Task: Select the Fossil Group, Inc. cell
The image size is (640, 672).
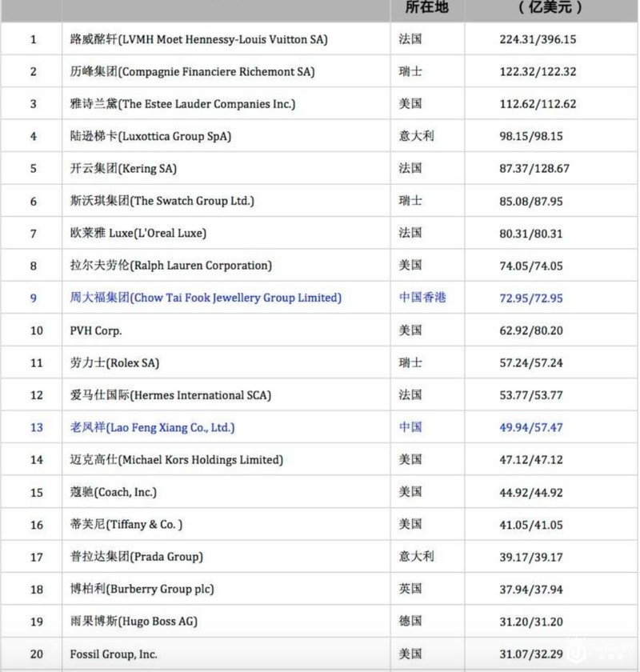Action: click(113, 654)
